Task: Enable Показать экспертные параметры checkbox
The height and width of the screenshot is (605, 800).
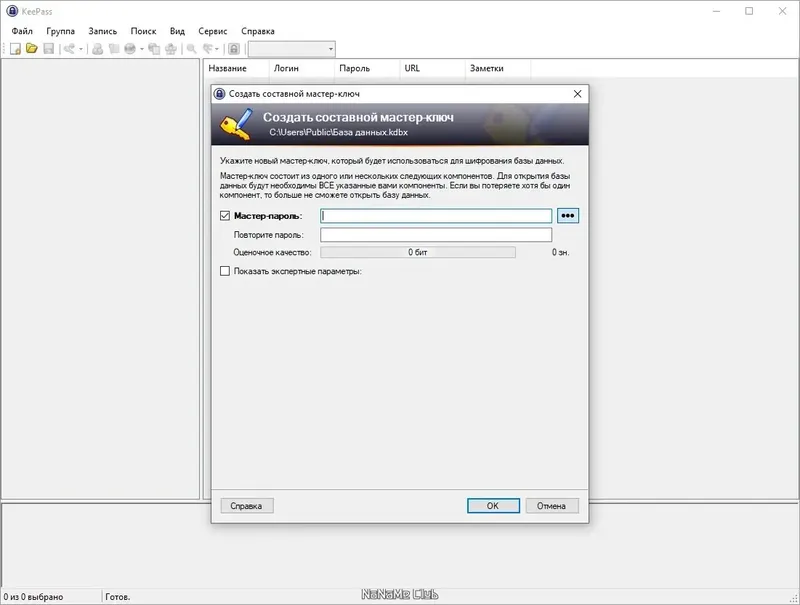Action: coord(225,271)
